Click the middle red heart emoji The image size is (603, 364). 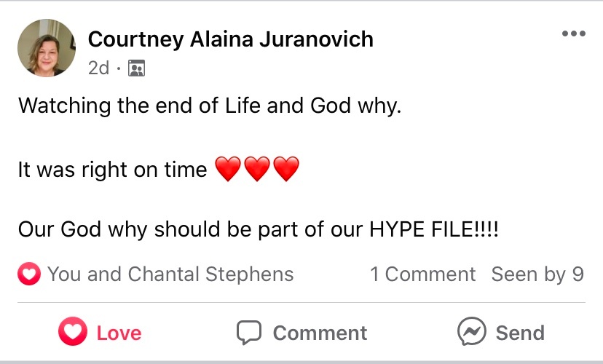pyautogui.click(x=257, y=170)
